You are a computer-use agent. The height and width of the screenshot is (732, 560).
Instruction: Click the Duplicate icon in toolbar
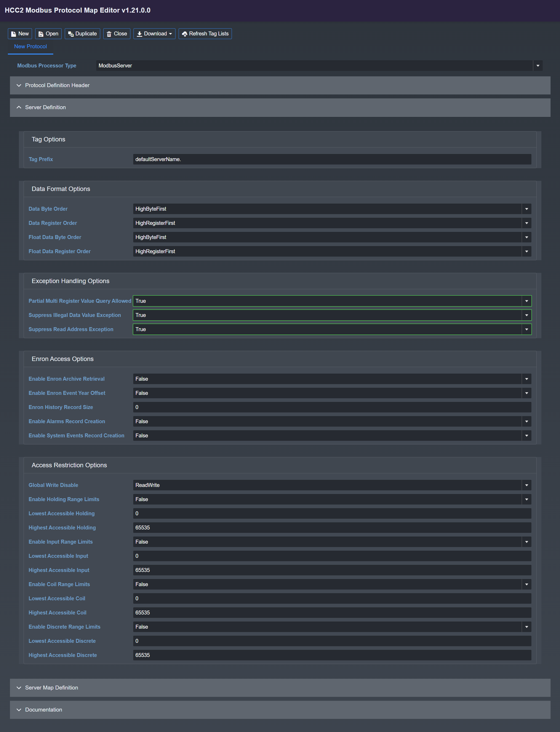point(71,34)
